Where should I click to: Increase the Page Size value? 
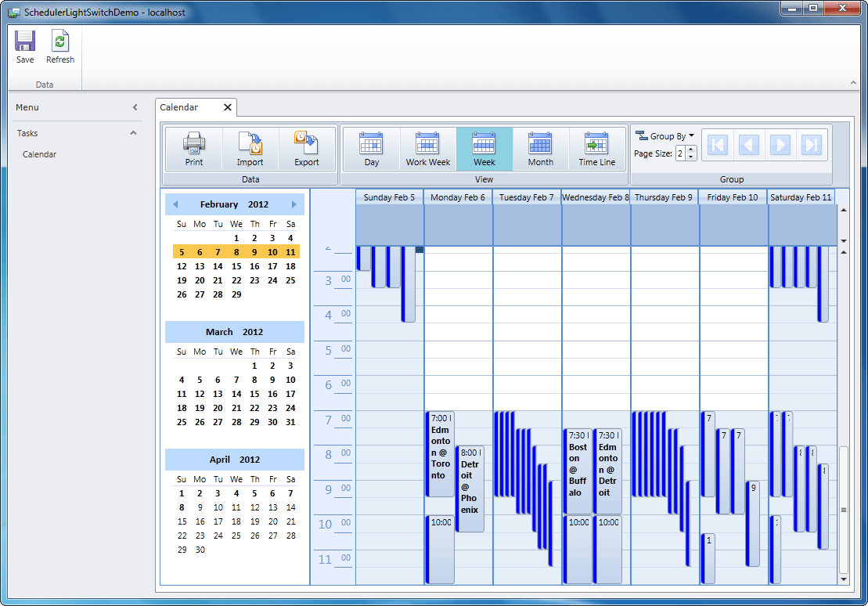pyautogui.click(x=691, y=150)
